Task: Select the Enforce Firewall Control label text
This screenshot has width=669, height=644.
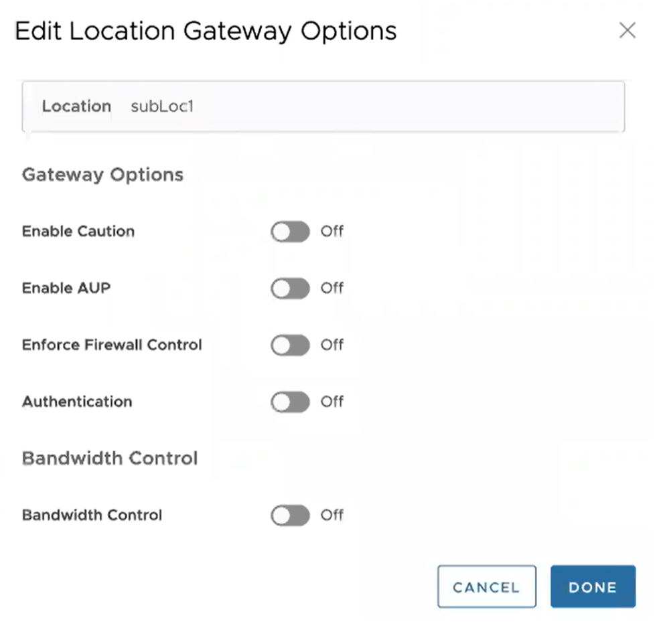Action: point(112,345)
